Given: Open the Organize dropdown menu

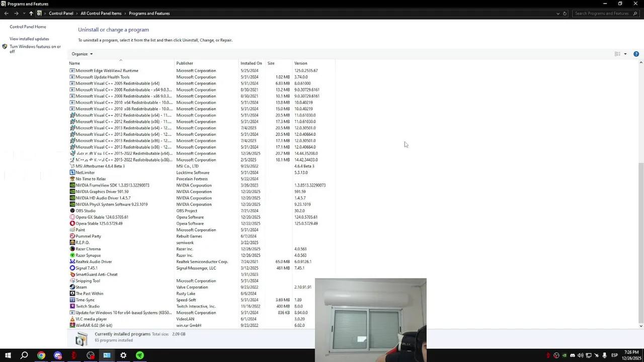Looking at the screenshot, I should point(82,54).
